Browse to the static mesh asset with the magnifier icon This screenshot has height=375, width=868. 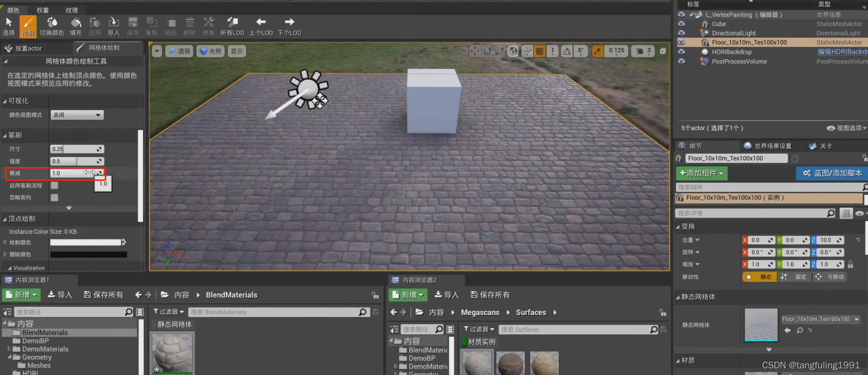(x=800, y=330)
